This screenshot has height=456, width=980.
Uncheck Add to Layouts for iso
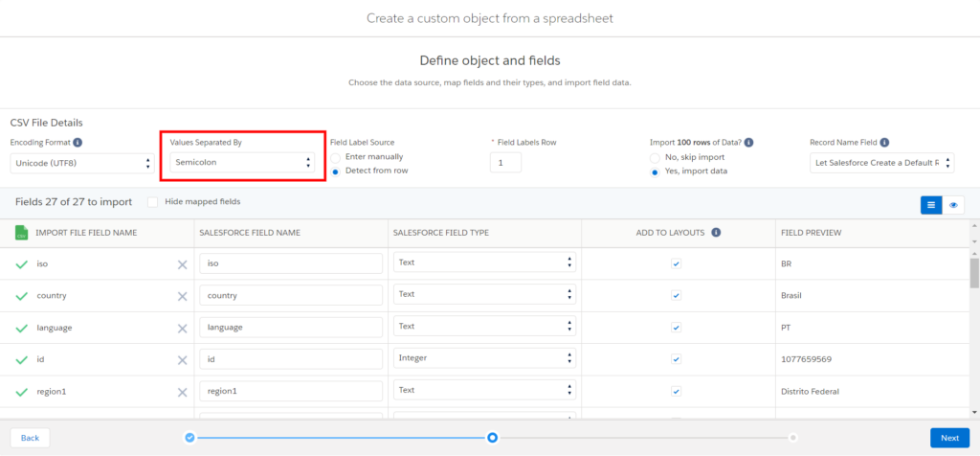coord(676,264)
